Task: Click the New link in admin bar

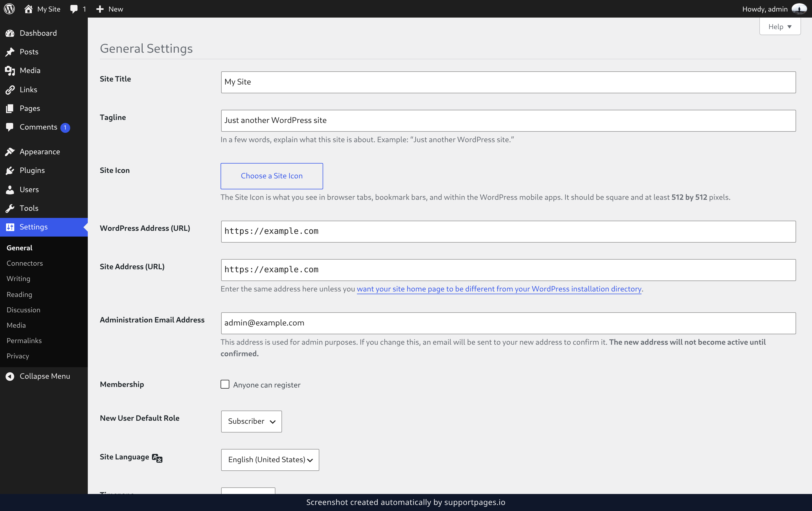Action: pyautogui.click(x=110, y=9)
